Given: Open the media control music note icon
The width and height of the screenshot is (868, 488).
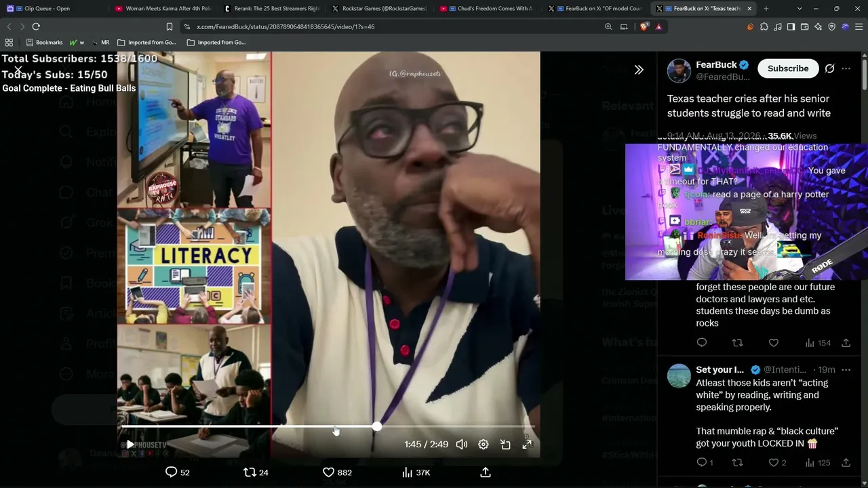Looking at the screenshot, I should (778, 26).
